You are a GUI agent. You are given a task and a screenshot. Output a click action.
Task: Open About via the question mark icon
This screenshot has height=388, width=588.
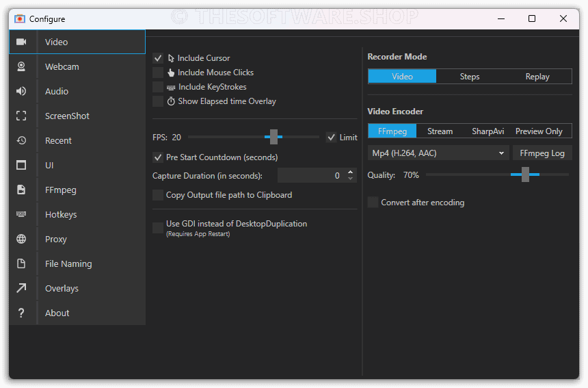[x=21, y=313]
